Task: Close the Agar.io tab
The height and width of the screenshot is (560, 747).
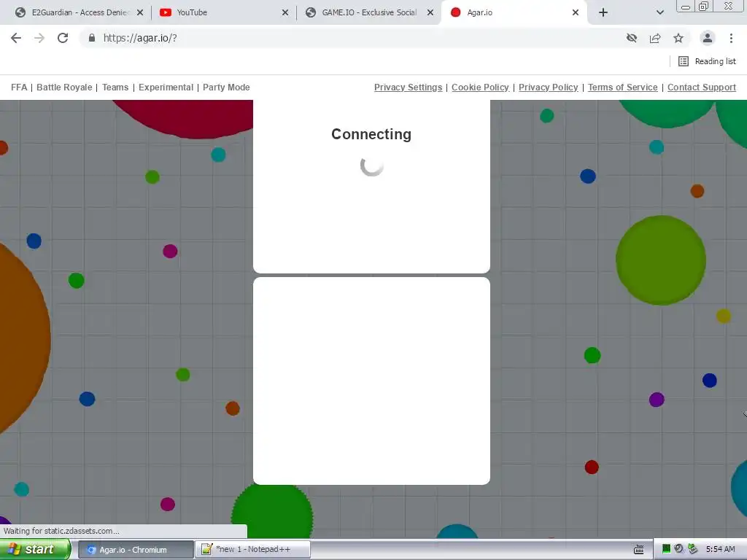Action: tap(576, 12)
